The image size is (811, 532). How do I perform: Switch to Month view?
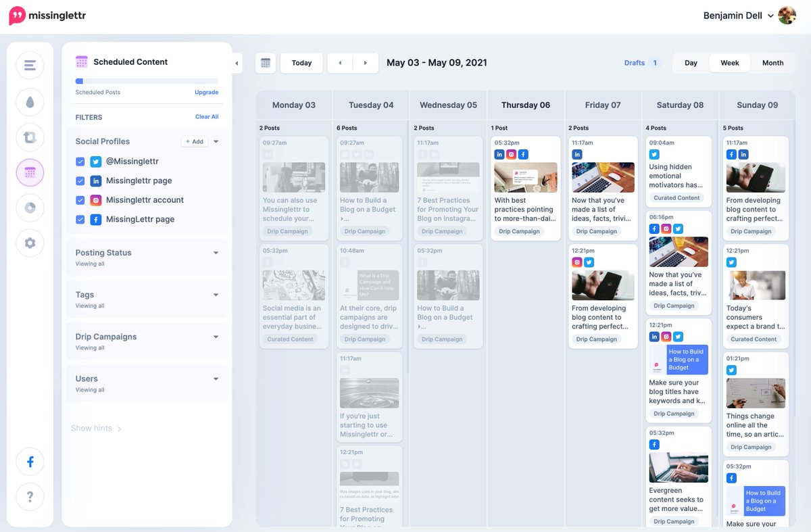(x=772, y=63)
